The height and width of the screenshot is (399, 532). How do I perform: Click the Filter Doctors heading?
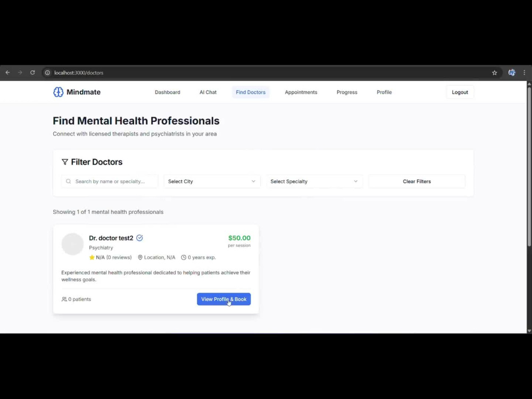point(97,162)
